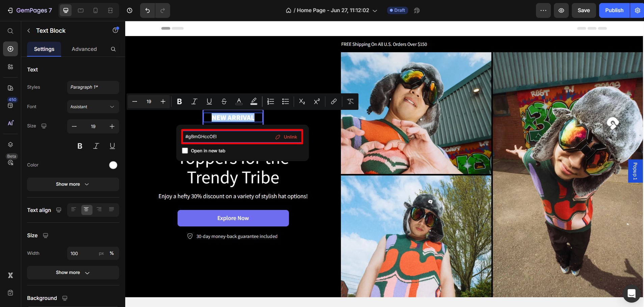The height and width of the screenshot is (307, 644).
Task: Open the Popup 1 tab on the right
Action: pos(636,171)
